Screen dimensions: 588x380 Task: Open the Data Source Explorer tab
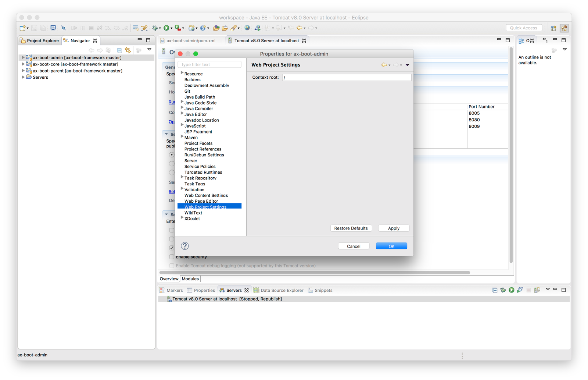279,290
